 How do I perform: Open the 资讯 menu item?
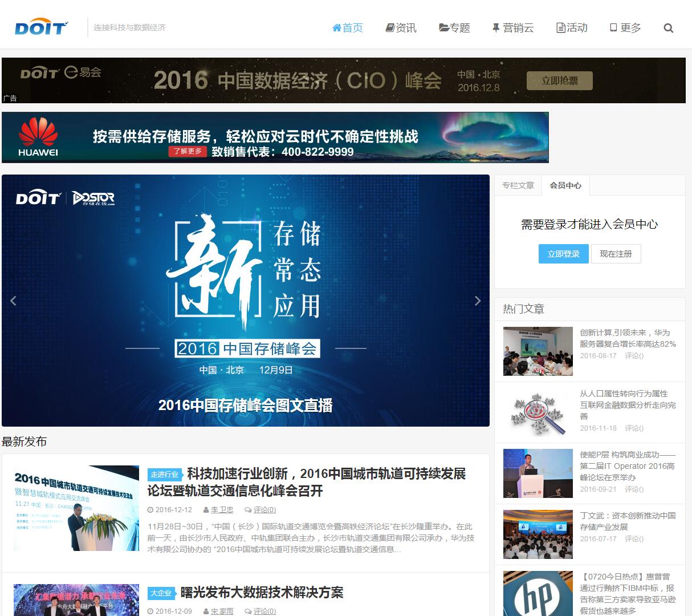[x=401, y=27]
